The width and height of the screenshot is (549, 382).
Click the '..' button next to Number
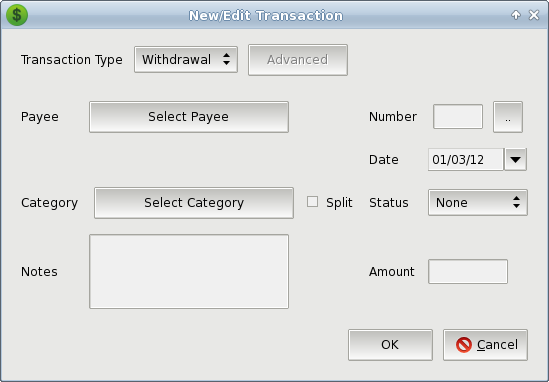click(508, 117)
